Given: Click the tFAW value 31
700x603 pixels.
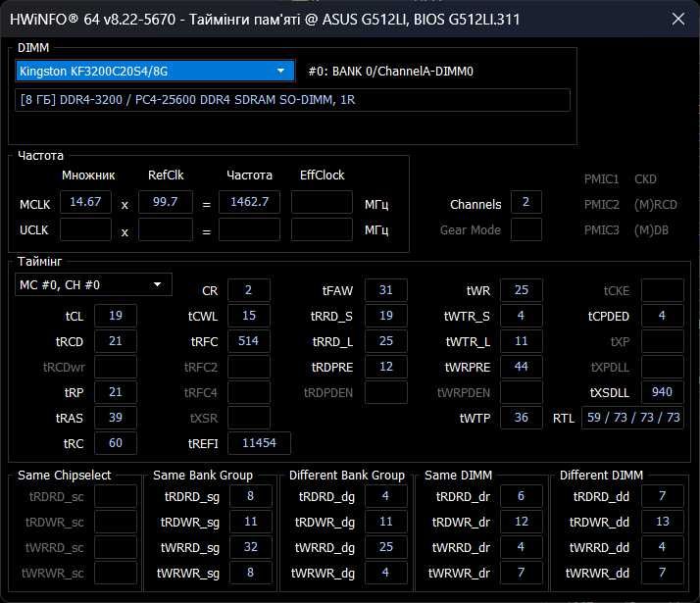Looking at the screenshot, I should pyautogui.click(x=386, y=290).
